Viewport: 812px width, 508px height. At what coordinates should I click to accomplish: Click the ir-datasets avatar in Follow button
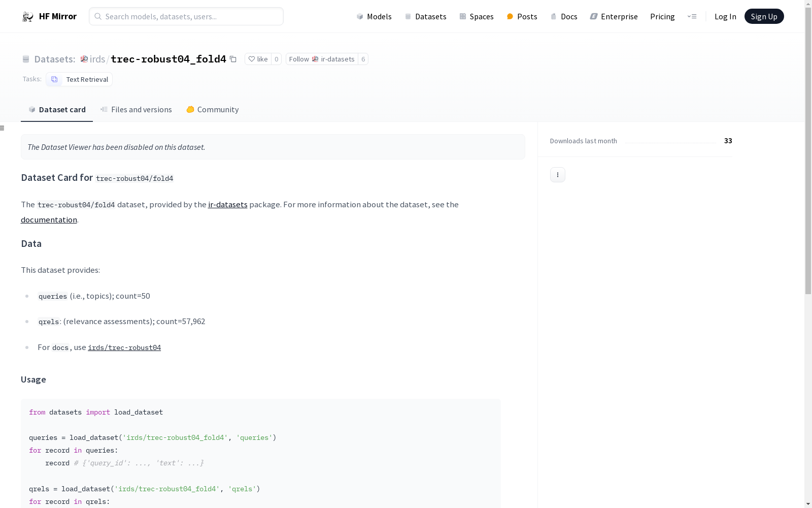pyautogui.click(x=315, y=59)
